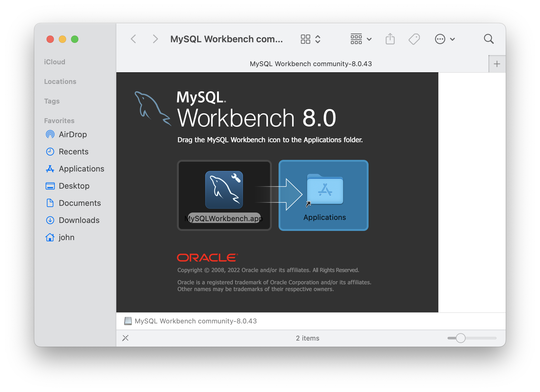Click the window title MySQL Workbench com...
Screen dimensions: 540x392
(227, 39)
